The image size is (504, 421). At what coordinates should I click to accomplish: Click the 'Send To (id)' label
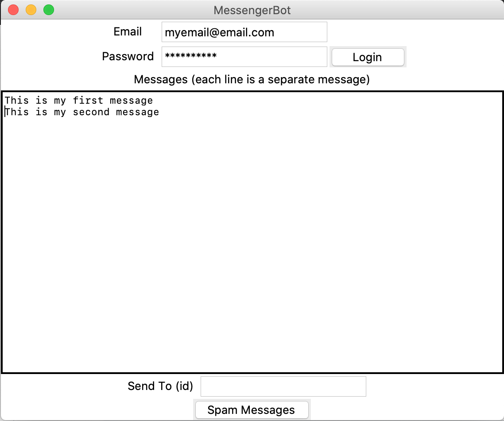tap(160, 386)
